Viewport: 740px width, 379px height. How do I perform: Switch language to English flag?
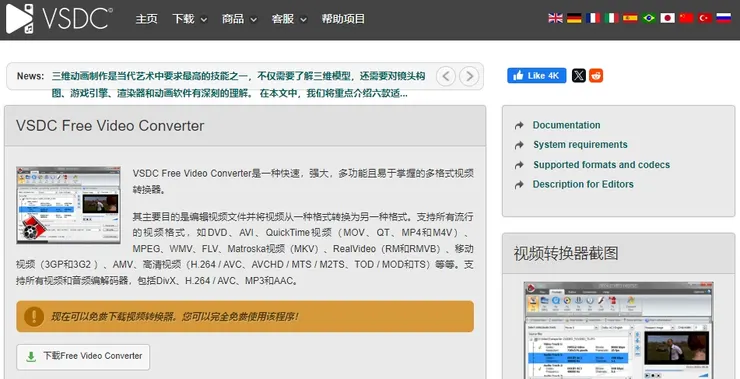555,18
